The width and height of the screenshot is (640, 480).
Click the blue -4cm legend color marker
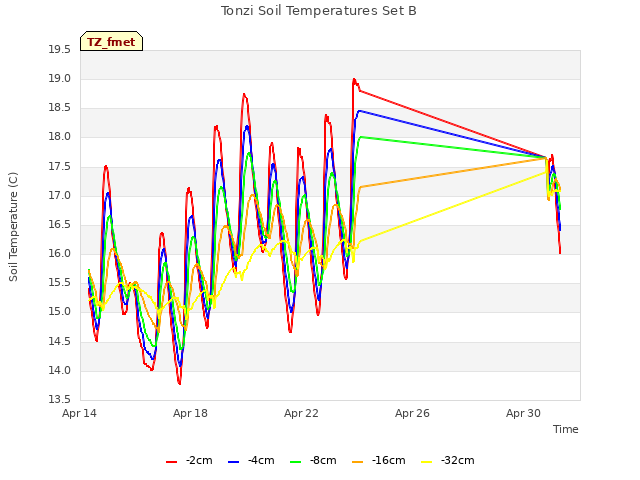233,462
